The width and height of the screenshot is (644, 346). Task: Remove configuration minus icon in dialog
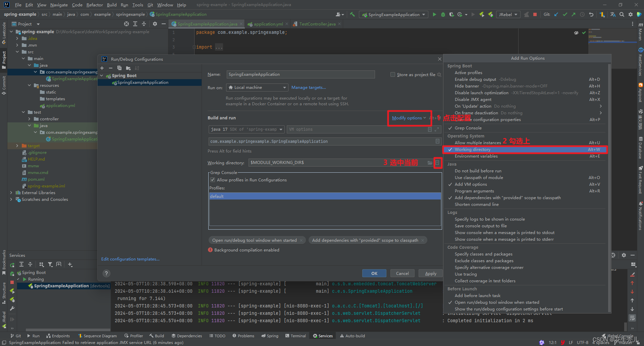point(111,68)
